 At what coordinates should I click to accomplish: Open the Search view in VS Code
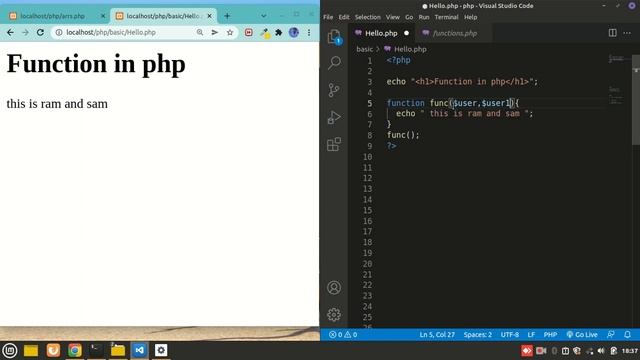click(x=334, y=63)
